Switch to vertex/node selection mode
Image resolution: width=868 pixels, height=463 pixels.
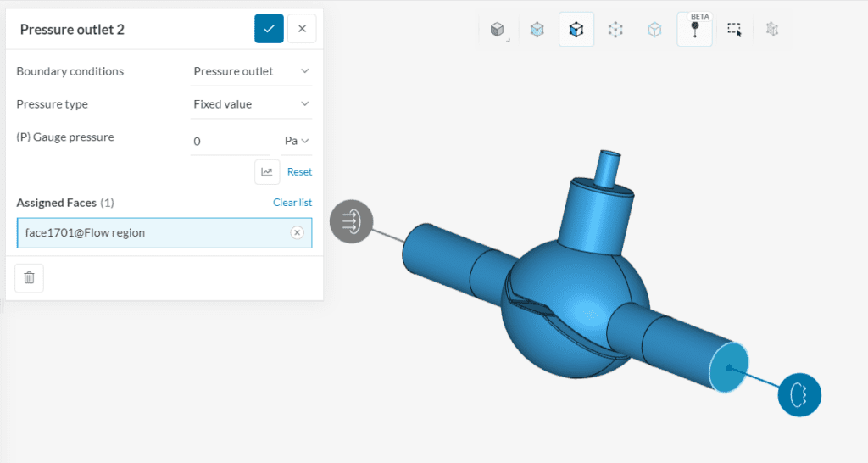[x=615, y=30]
